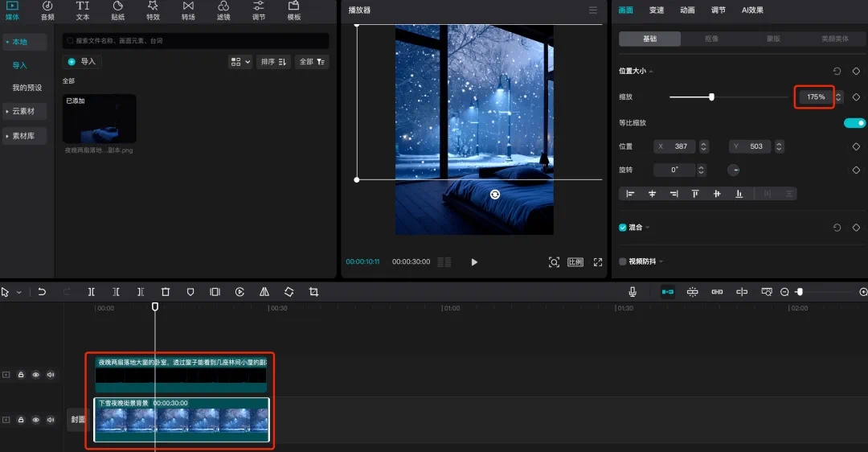
Task: Click the 缩放 scale slider handle
Action: pos(711,97)
